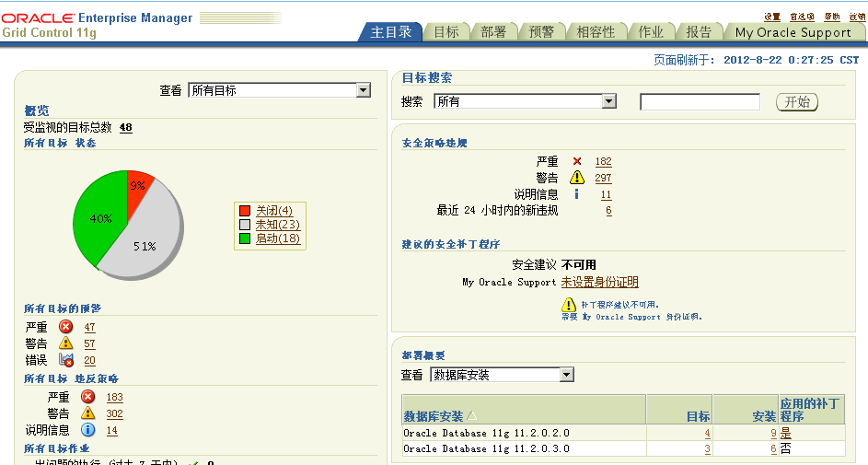Click the 未知(23) legend link
This screenshot has width=868, height=465.
pyautogui.click(x=277, y=224)
